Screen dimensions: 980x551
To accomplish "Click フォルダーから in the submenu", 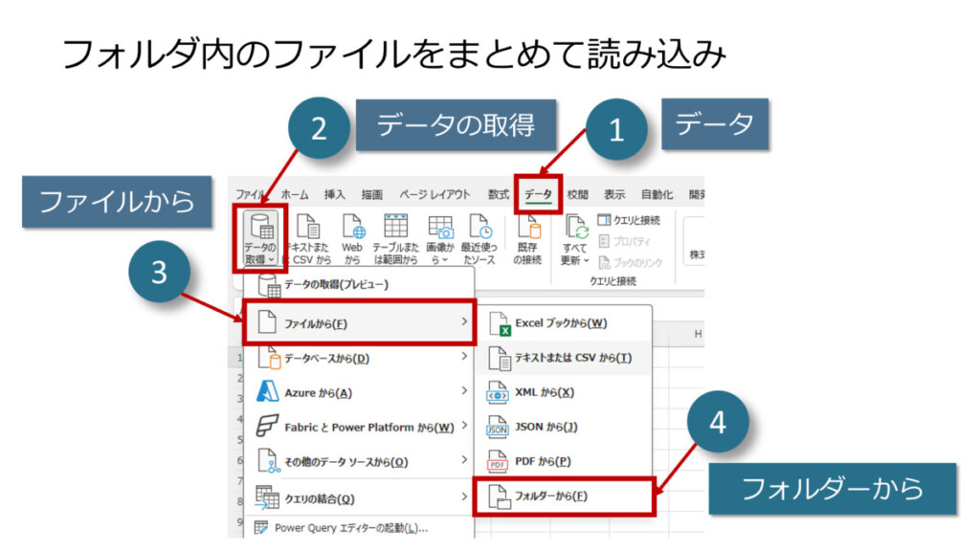I will tap(552, 496).
